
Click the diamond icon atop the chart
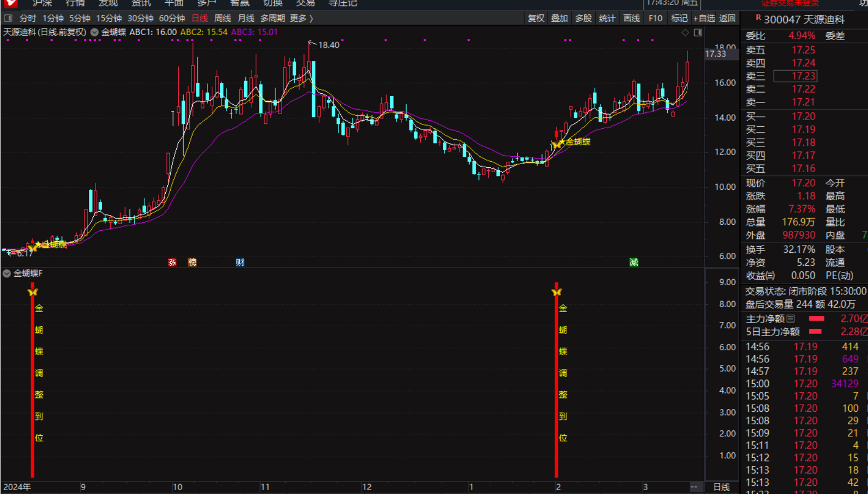click(685, 33)
